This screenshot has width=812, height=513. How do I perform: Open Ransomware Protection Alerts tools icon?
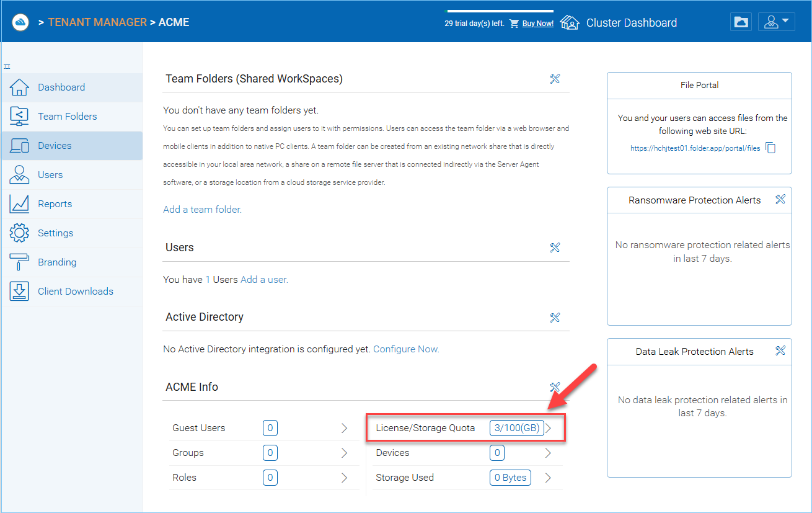click(x=780, y=200)
